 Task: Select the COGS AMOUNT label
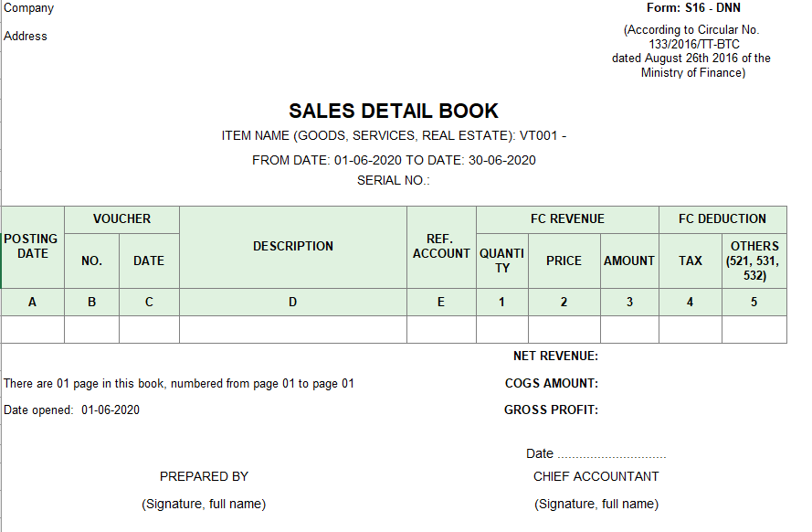point(552,384)
